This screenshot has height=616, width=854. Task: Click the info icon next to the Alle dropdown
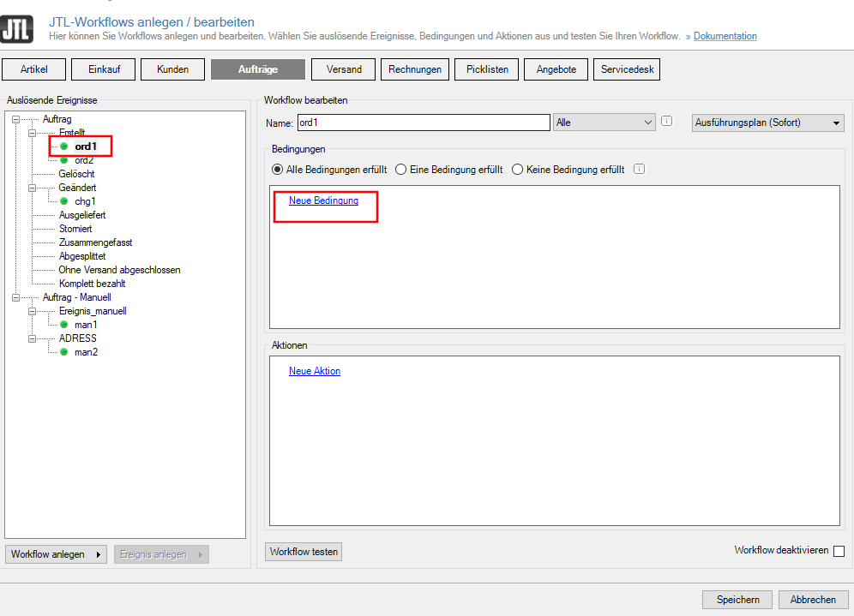pyautogui.click(x=666, y=122)
